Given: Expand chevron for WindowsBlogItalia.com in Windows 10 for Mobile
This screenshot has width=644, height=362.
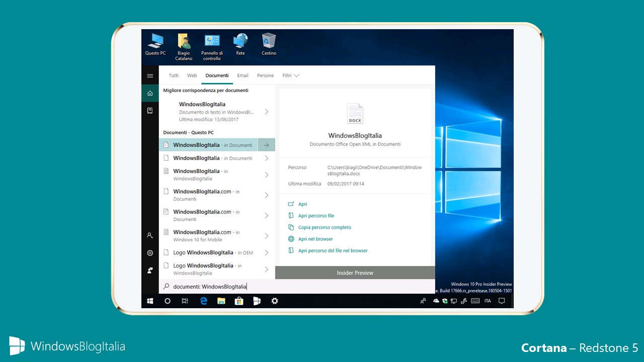Looking at the screenshot, I should coord(267,236).
